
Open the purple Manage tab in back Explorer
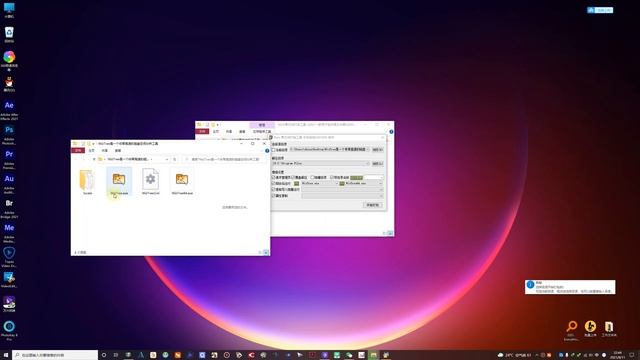point(262,125)
